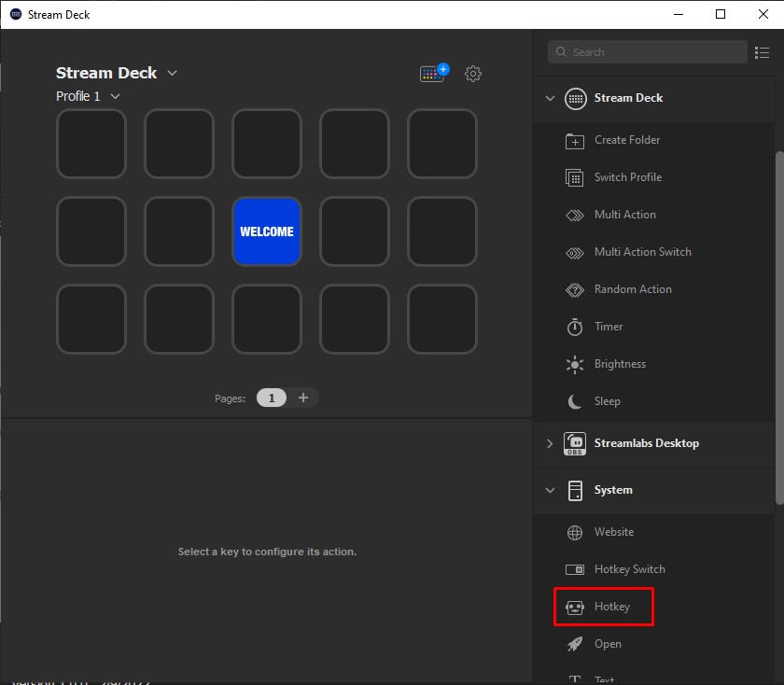
Task: Click the Website label
Action: pos(614,532)
